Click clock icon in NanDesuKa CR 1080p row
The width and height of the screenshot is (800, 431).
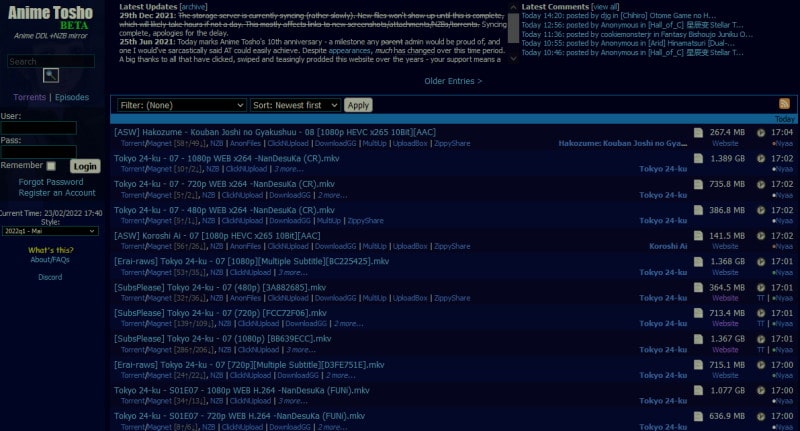pyautogui.click(x=761, y=159)
